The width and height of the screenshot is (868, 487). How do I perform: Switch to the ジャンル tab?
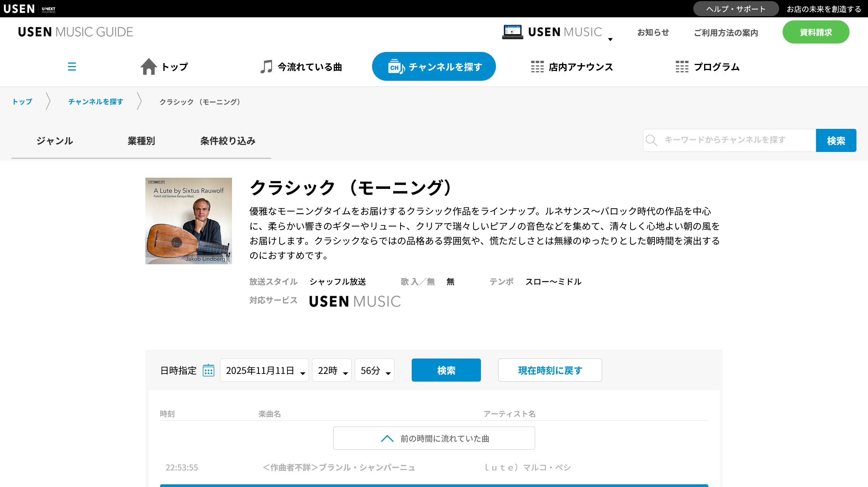tap(55, 141)
